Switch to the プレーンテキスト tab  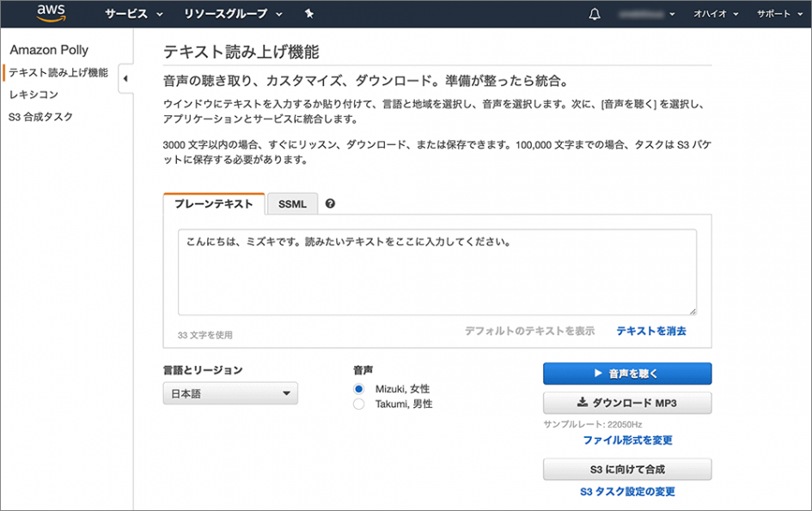(214, 204)
